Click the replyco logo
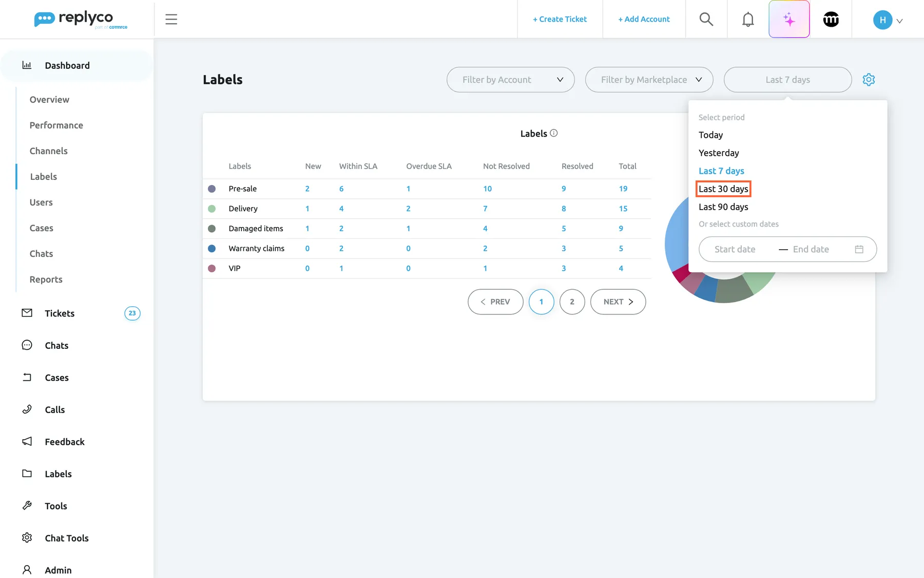 tap(81, 20)
